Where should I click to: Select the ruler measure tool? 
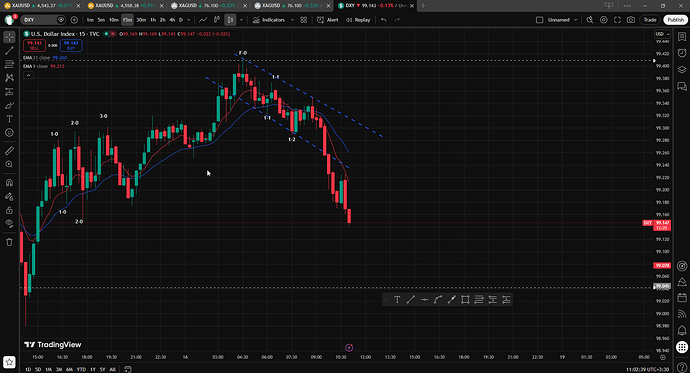[9, 150]
